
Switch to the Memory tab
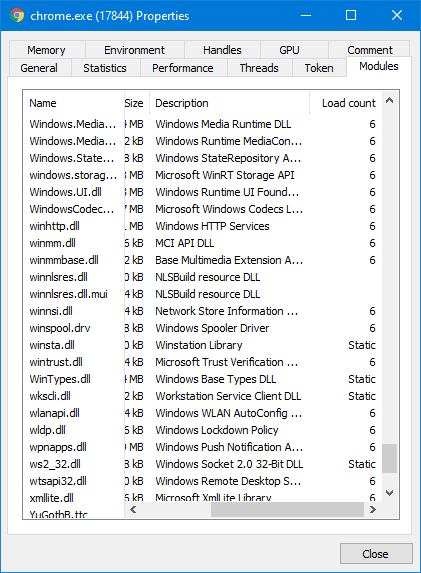[46, 50]
